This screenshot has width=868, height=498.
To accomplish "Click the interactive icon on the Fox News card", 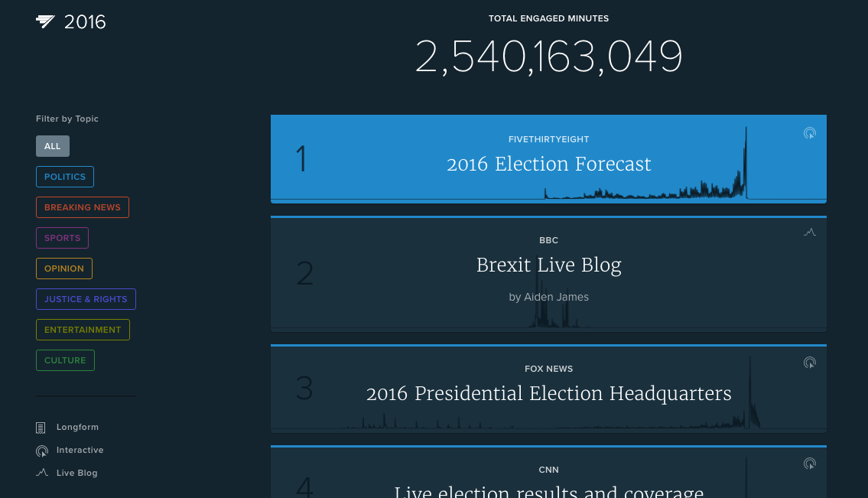I will pos(810,363).
